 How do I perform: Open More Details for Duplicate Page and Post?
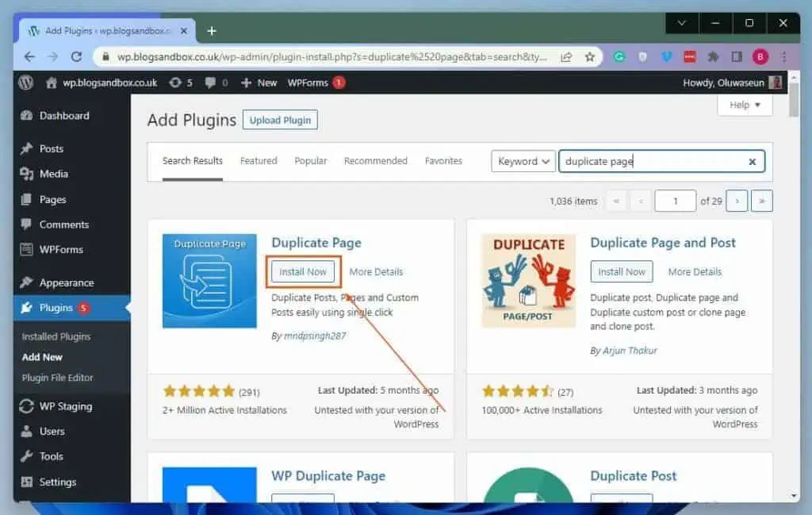[x=695, y=271]
